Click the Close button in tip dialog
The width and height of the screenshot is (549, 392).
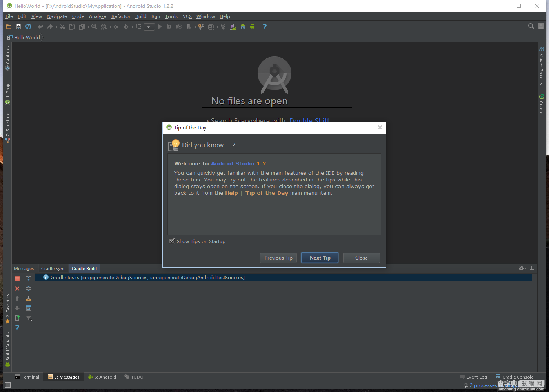click(362, 258)
